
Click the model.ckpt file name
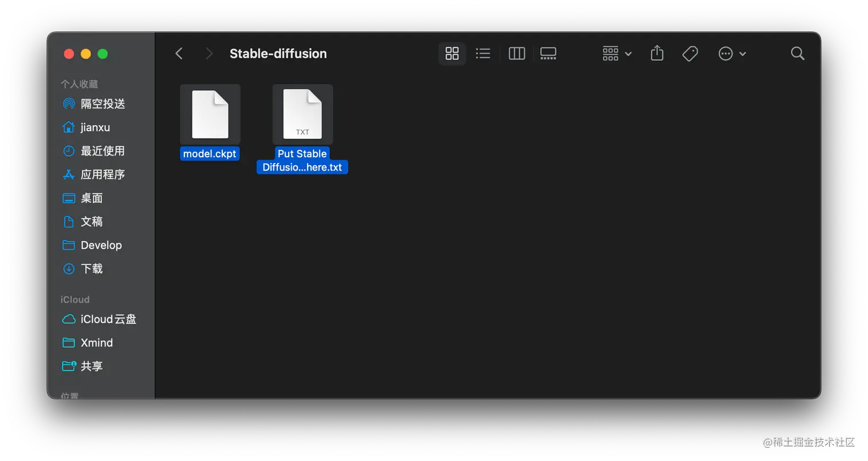(x=210, y=154)
